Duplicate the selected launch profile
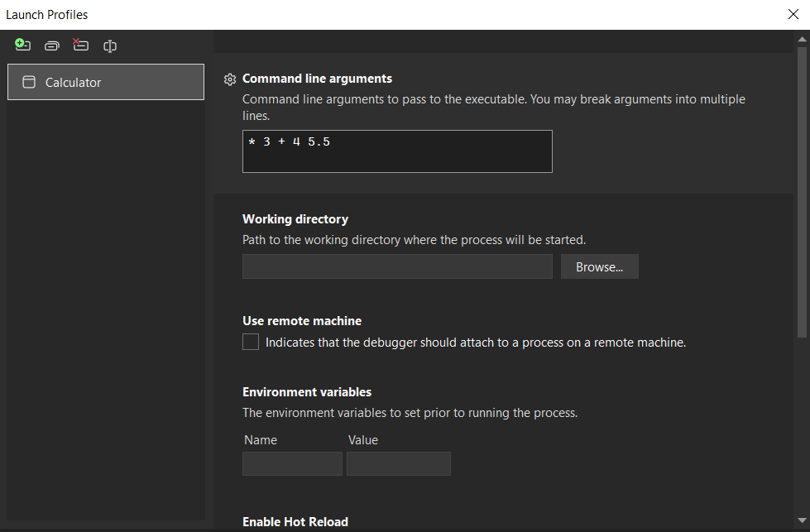The height and width of the screenshot is (532, 810). pos(51,46)
